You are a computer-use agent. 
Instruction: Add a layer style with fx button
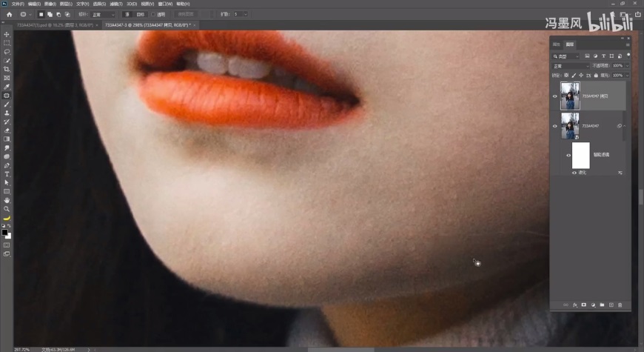(575, 305)
